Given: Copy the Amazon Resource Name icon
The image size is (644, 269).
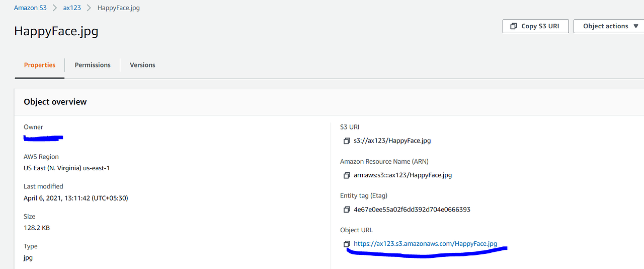Looking at the screenshot, I should point(347,175).
